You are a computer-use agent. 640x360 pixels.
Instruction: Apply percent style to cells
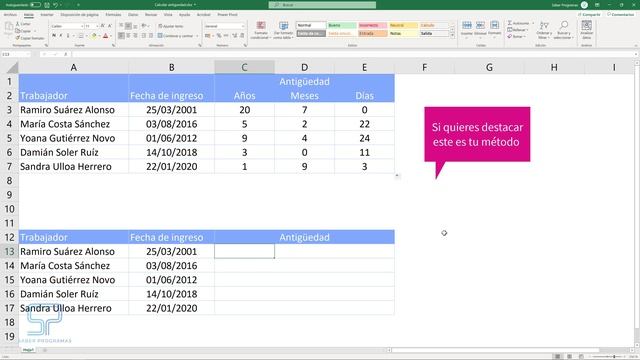pos(219,36)
